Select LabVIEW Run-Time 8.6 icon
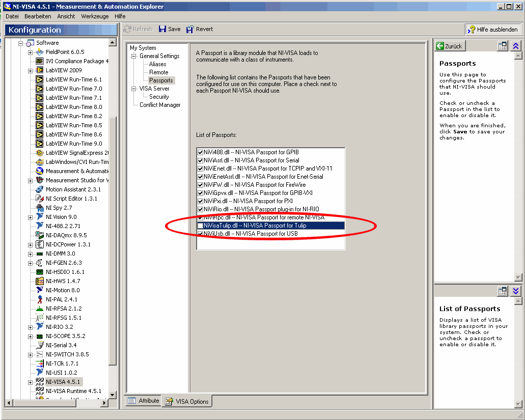The width and height of the screenshot is (525, 420). (40, 134)
